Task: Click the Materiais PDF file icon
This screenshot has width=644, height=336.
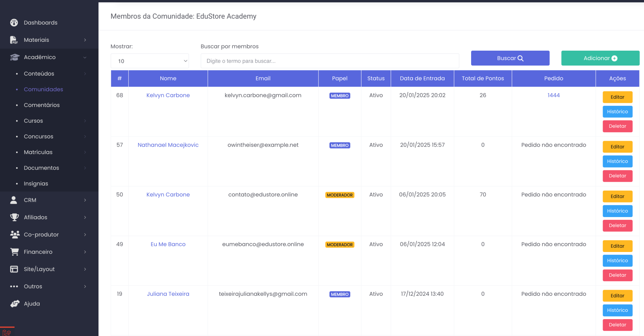Action: point(14,40)
